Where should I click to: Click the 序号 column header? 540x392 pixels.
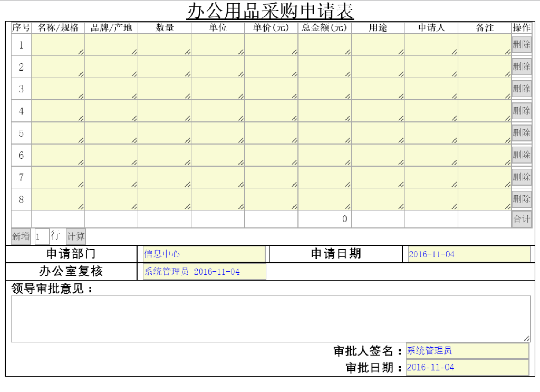pos(21,27)
